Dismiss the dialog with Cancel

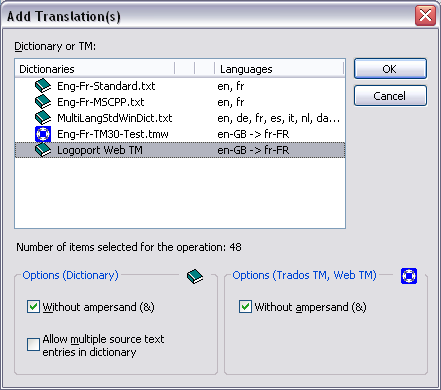[x=390, y=96]
